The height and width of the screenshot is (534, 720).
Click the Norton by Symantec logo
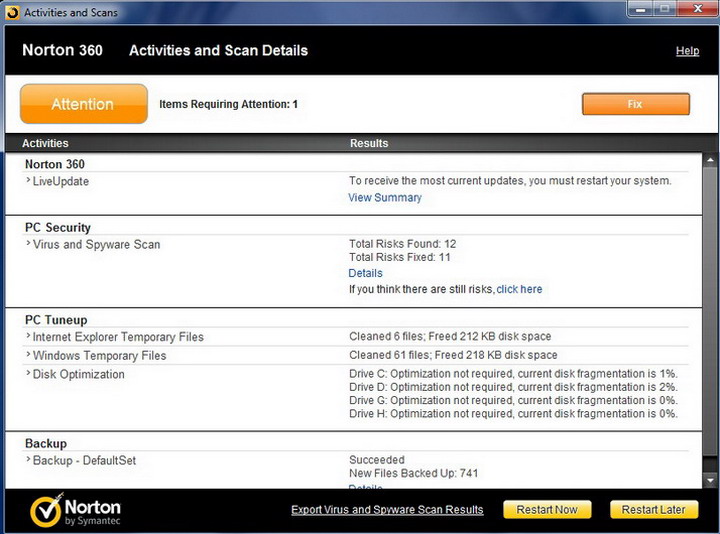pos(77,509)
